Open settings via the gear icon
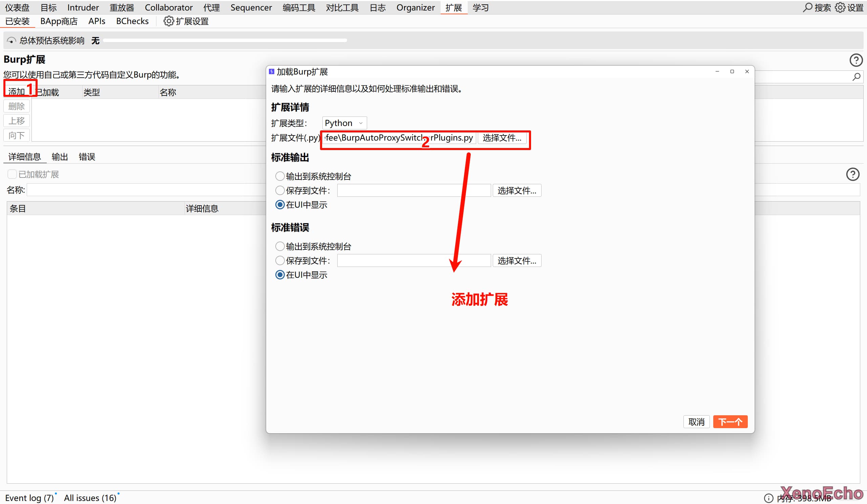Viewport: 867px width, 504px height. [x=840, y=7]
